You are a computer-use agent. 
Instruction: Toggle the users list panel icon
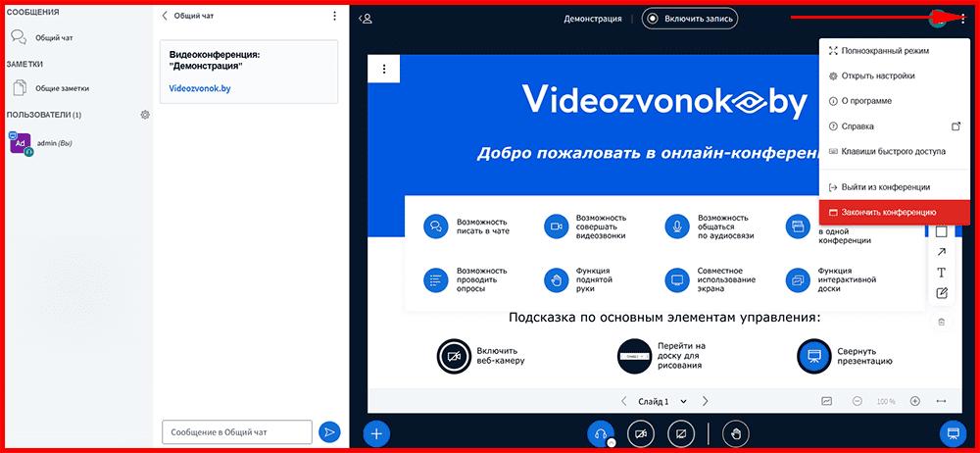coord(365,19)
